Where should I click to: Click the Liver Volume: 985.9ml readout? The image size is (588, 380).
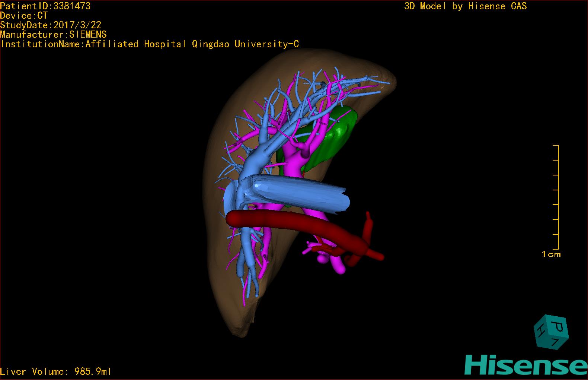tap(55, 371)
